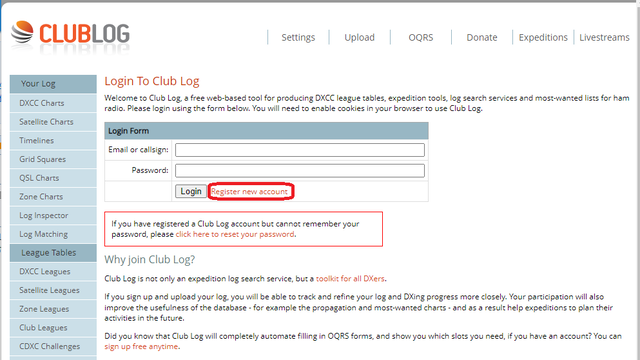Screen dimensions: 640x360
Task: Open CDXC Challenges in the sidebar
Action: (x=53, y=347)
